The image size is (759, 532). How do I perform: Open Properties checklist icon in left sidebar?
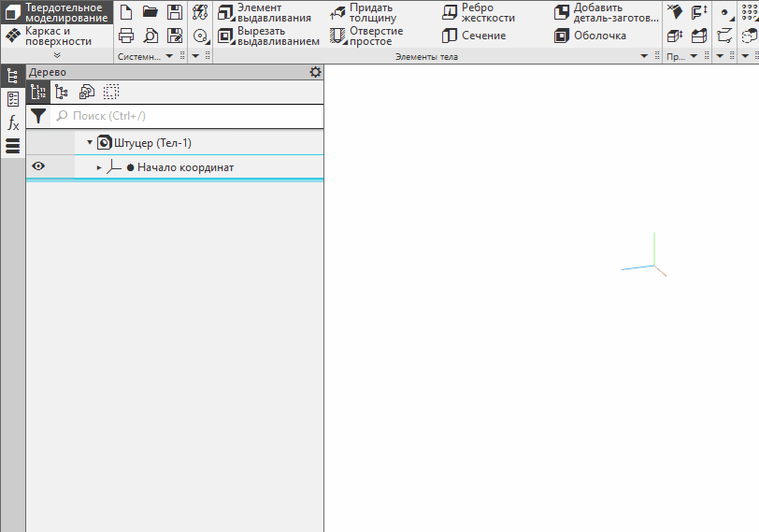tap(13, 99)
